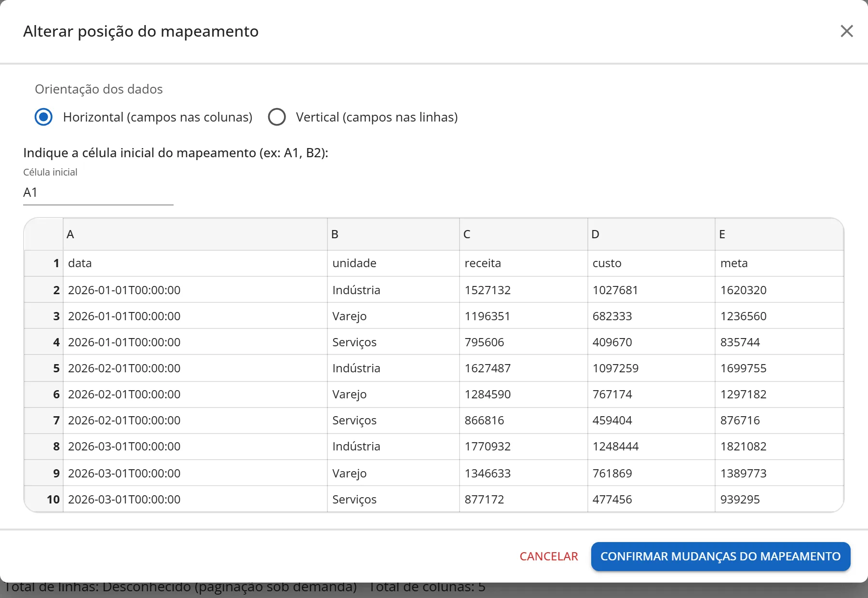This screenshot has width=868, height=598.
Task: Click the 'unidade' header cell
Action: (x=393, y=263)
